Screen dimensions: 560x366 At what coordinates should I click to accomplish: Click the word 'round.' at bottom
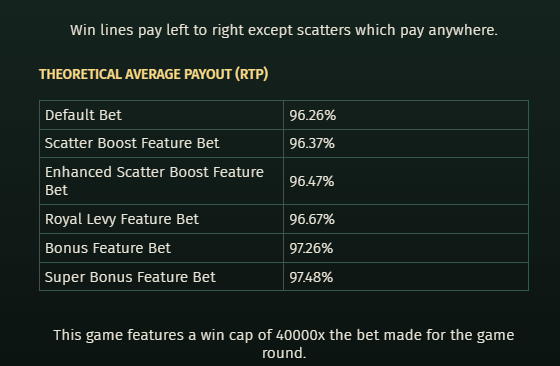coord(284,353)
